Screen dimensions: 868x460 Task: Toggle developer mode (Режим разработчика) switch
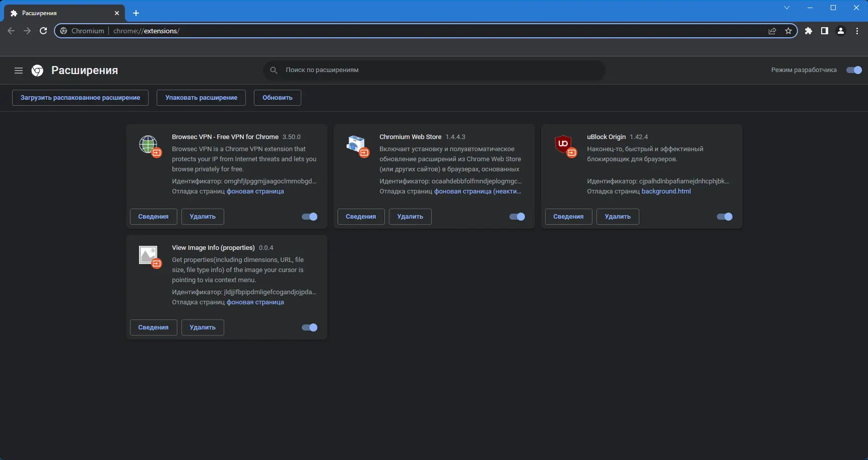854,70
